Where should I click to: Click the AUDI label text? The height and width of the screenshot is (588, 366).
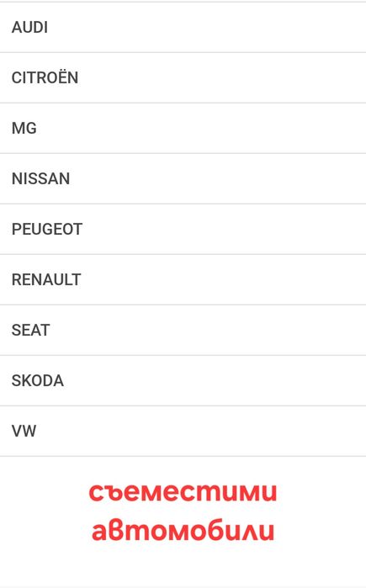29,28
